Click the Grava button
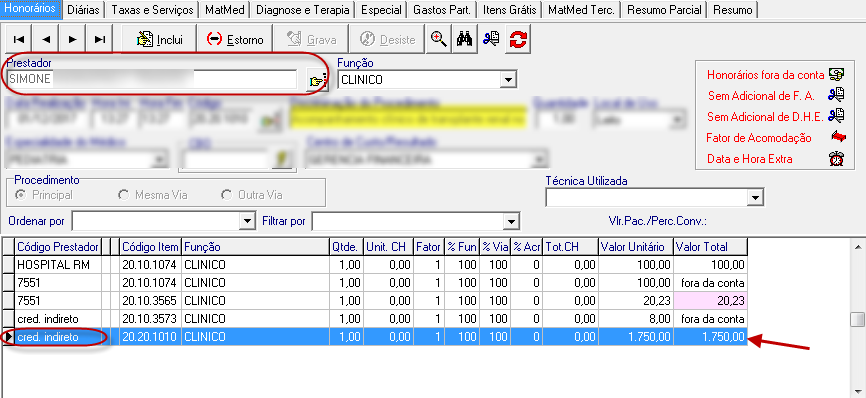Image resolution: width=866 pixels, height=398 pixels. click(311, 39)
